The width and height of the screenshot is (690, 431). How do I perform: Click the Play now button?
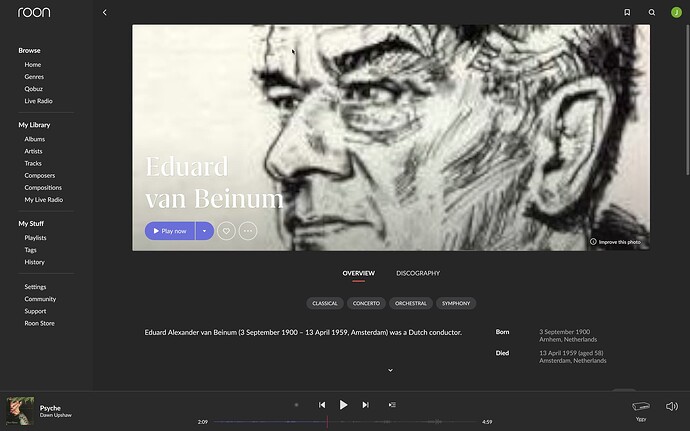click(x=170, y=231)
